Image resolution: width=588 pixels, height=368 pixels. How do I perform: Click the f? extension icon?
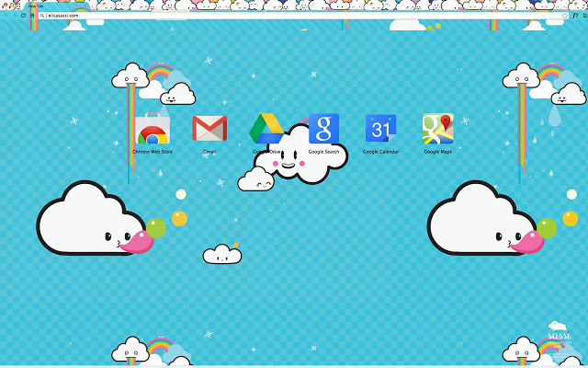576,16
